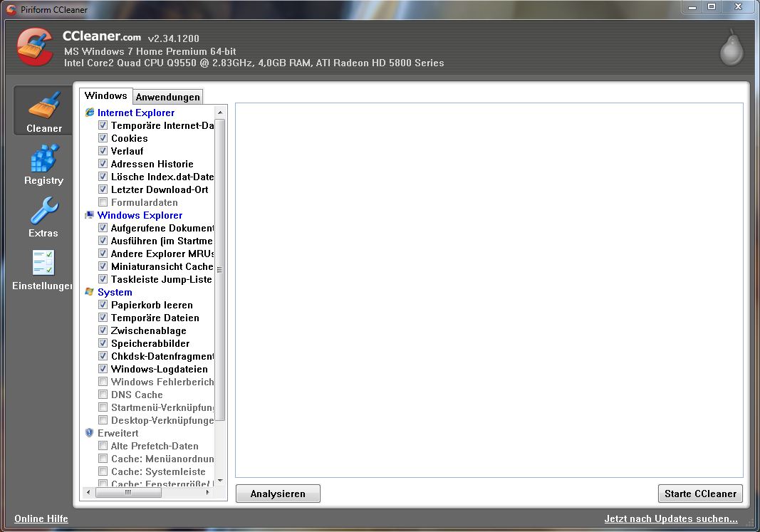Open the Registry section icon
The height and width of the screenshot is (532, 760).
pos(45,158)
